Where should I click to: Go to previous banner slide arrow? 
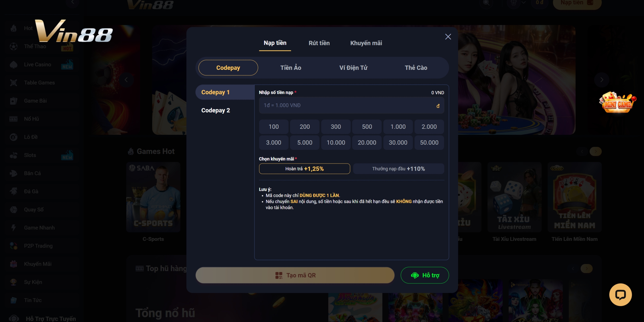[x=126, y=80]
